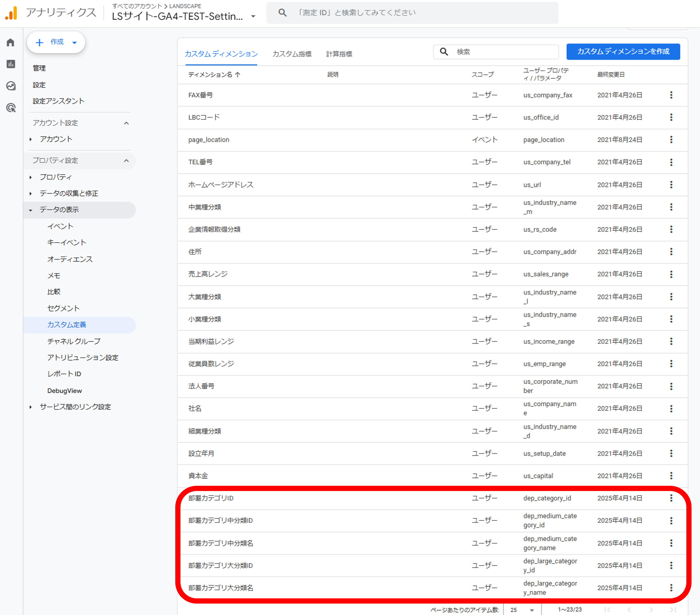Open チャネル グループ in sidebar
The width and height of the screenshot is (700, 615).
tap(74, 341)
